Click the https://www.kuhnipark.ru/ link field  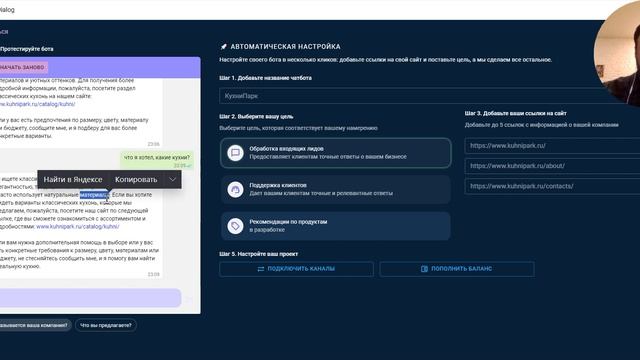(x=552, y=146)
